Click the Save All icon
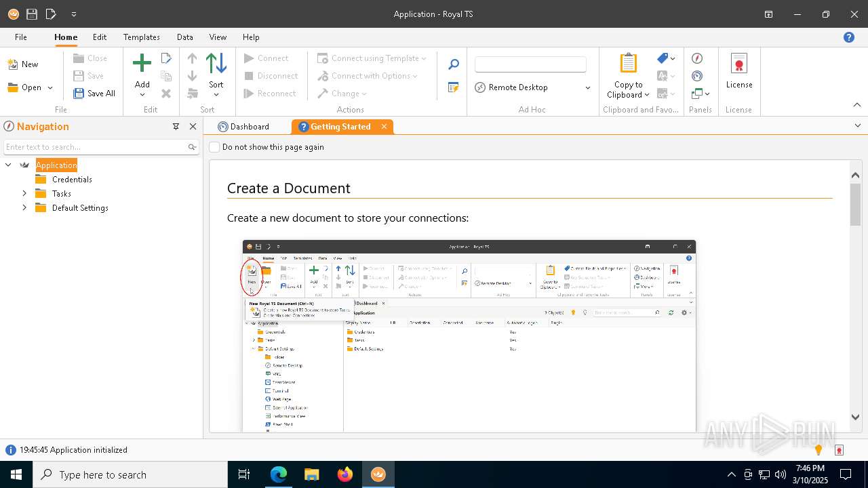This screenshot has width=868, height=488. click(x=79, y=94)
